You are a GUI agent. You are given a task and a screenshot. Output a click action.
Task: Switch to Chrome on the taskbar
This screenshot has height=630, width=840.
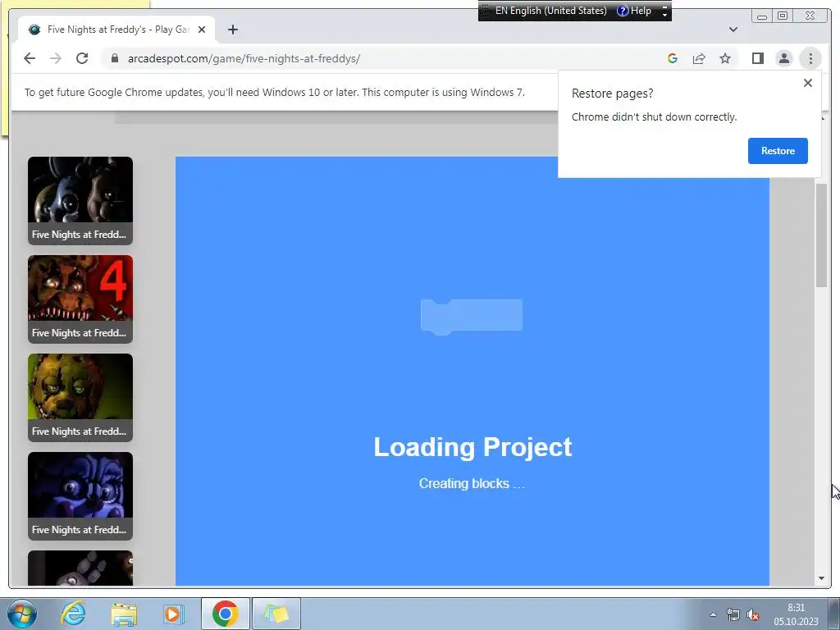tap(225, 614)
